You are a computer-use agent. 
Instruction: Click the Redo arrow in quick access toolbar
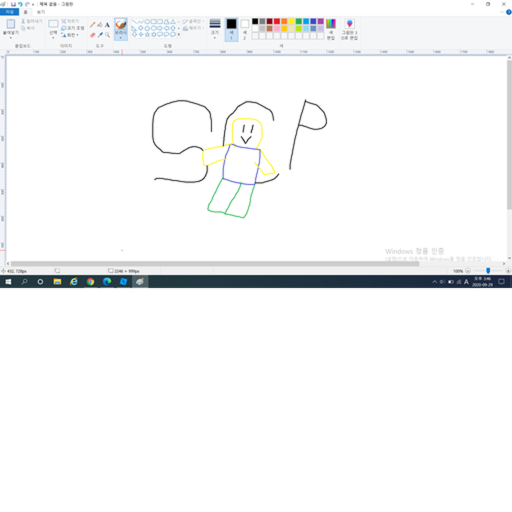pos(27,4)
